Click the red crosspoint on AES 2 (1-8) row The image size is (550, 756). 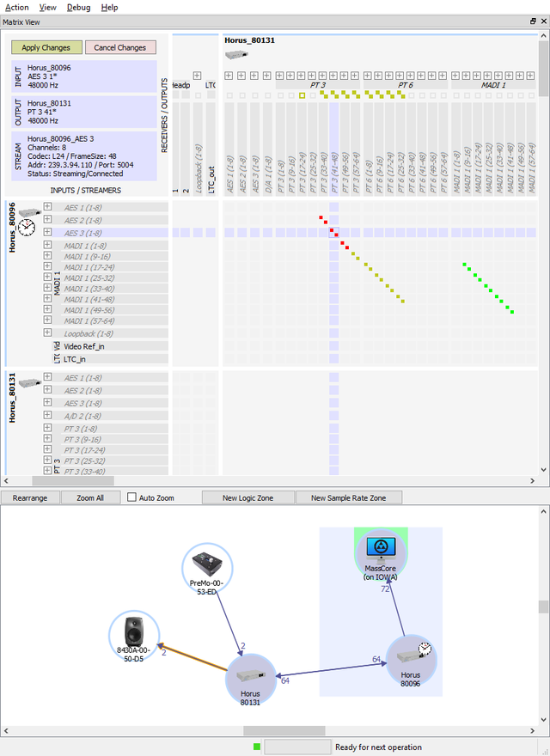point(323,220)
